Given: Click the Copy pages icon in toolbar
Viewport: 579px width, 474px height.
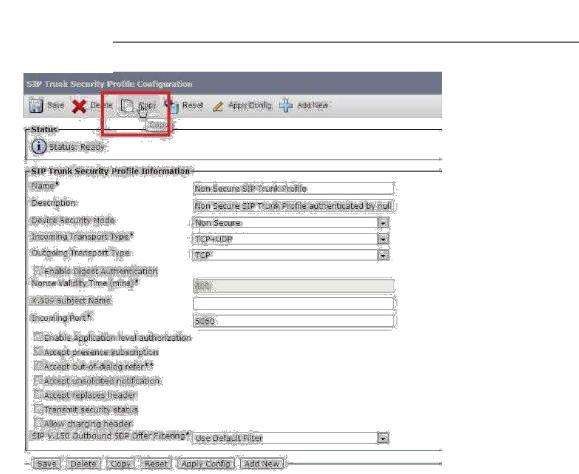Looking at the screenshot, I should 127,106.
